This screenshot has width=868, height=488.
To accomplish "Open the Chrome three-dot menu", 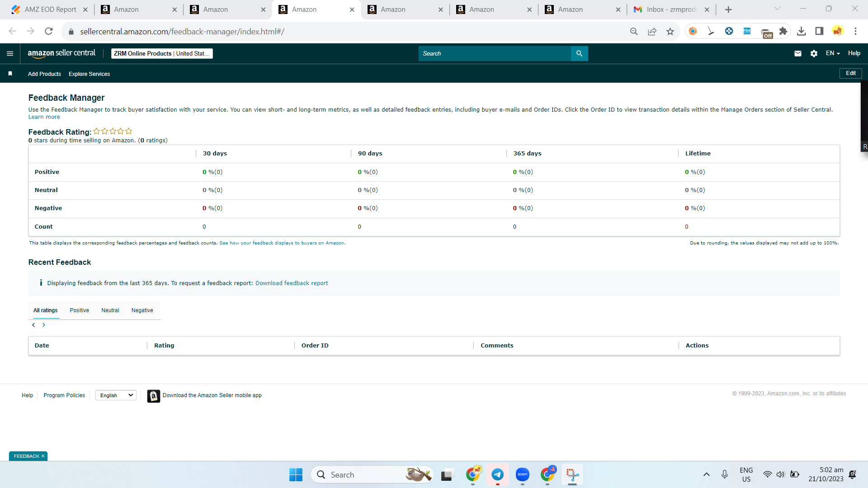I will tap(855, 31).
